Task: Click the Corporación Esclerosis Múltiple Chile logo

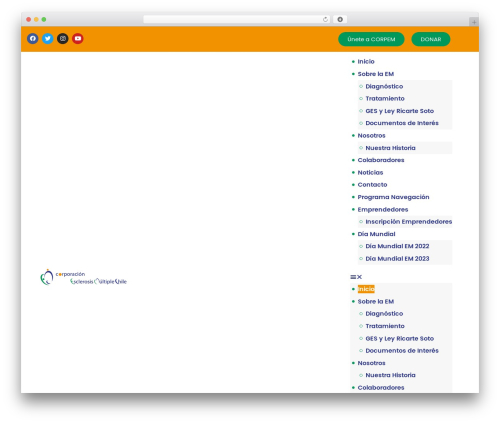Action: pos(83,277)
